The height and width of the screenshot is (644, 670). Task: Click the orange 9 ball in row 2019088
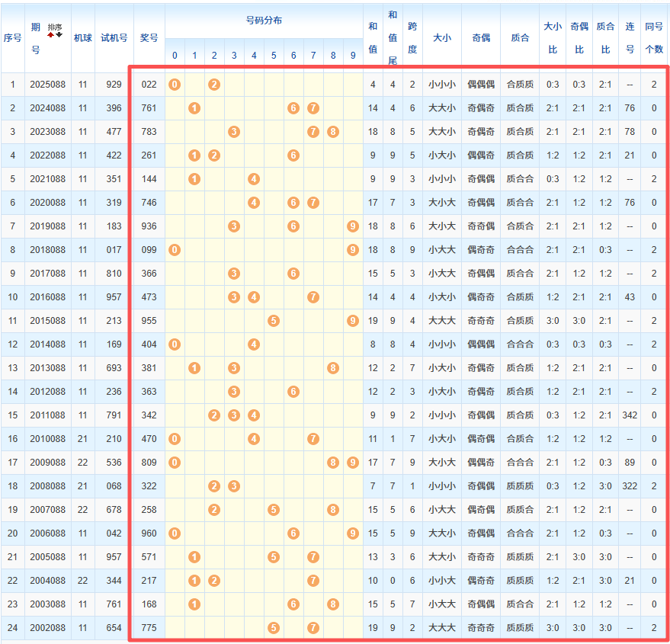[x=352, y=226]
